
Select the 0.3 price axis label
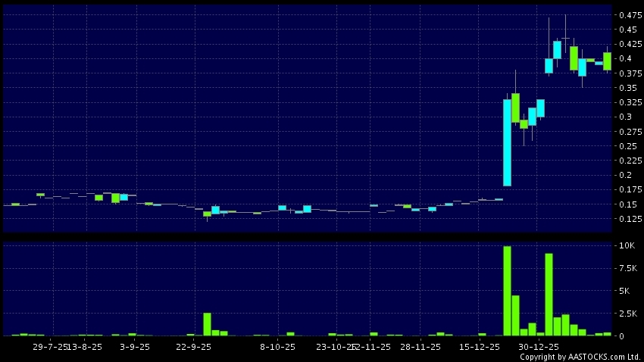pos(625,117)
